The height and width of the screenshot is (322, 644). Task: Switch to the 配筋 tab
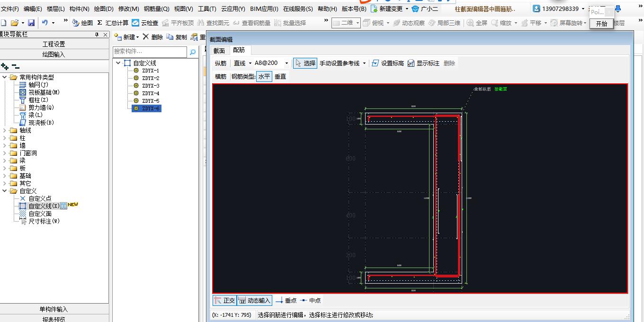click(x=239, y=50)
